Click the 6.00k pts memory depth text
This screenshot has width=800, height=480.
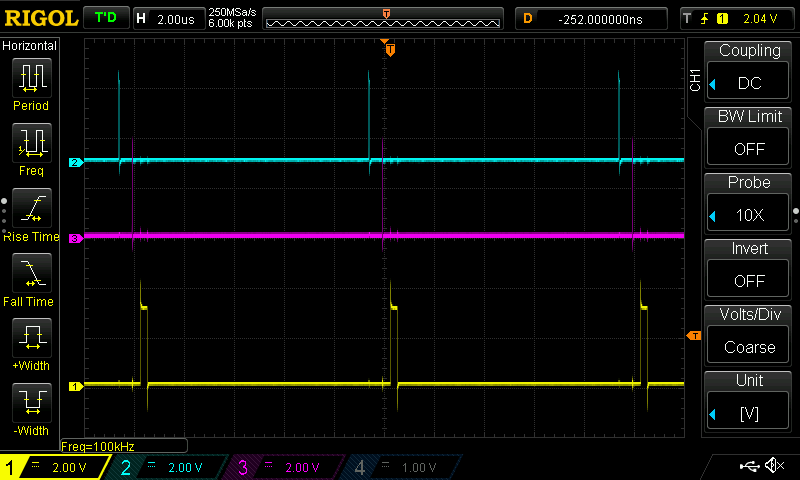(230, 23)
